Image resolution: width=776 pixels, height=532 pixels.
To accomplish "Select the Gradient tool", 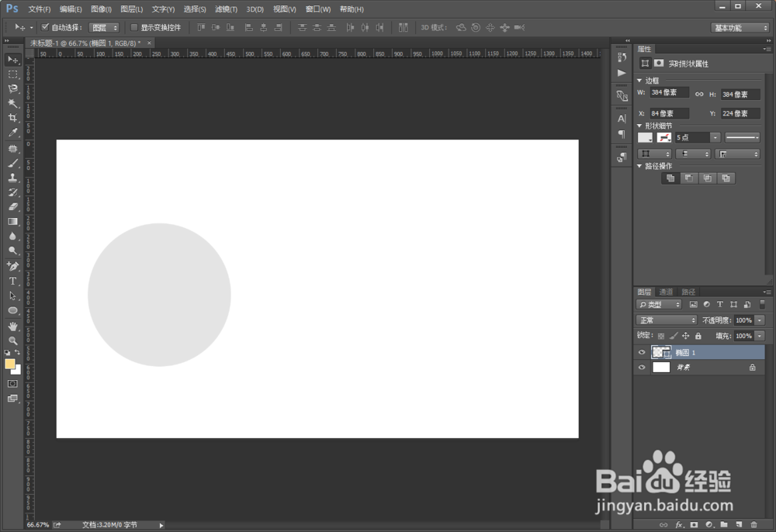I will [13, 222].
